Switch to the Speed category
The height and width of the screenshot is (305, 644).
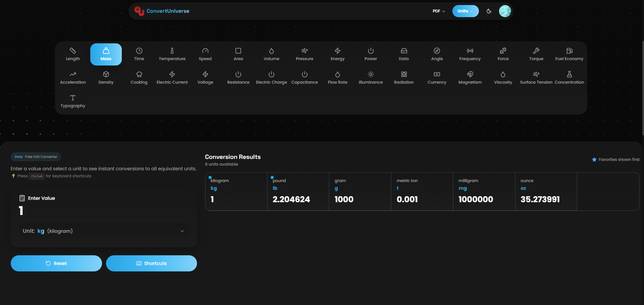205,54
